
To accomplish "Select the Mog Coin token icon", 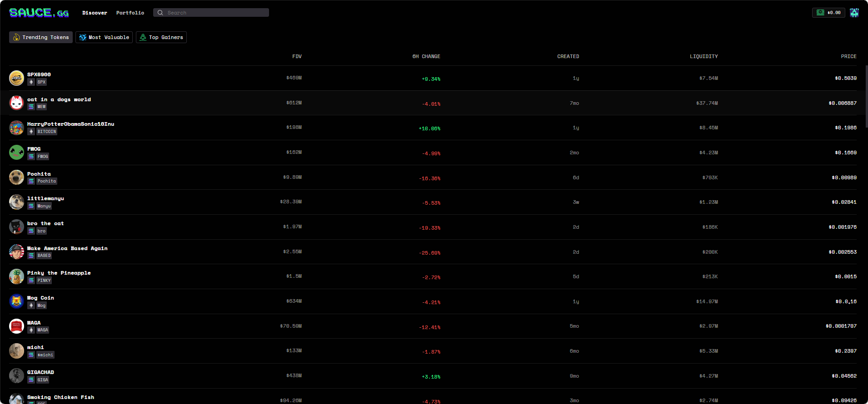I will pos(17,301).
